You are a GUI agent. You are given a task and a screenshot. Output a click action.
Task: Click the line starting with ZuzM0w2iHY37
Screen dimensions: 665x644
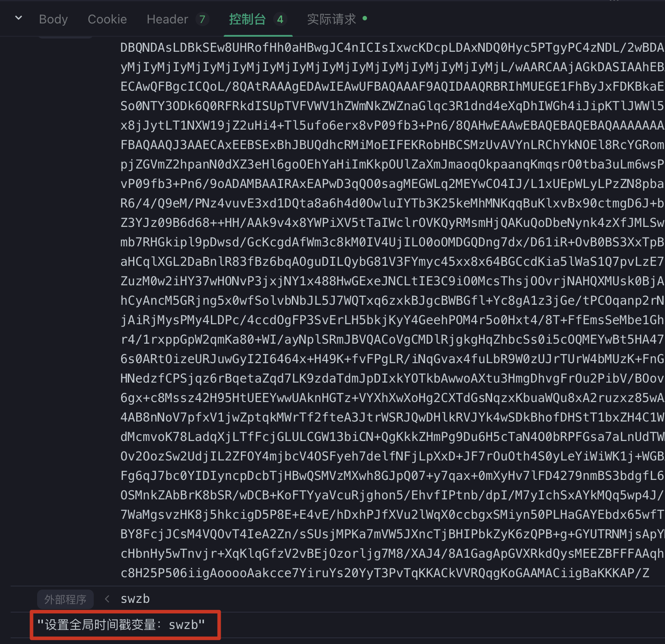pos(392,281)
